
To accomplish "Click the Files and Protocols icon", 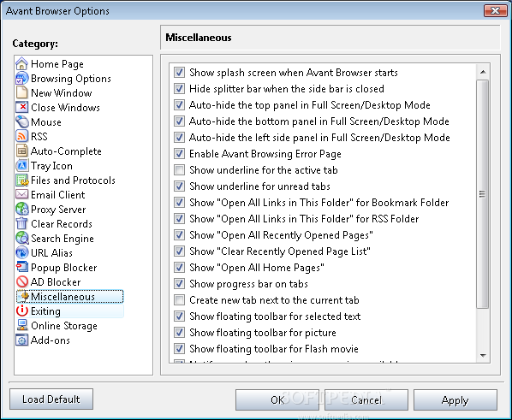I will coord(22,180).
